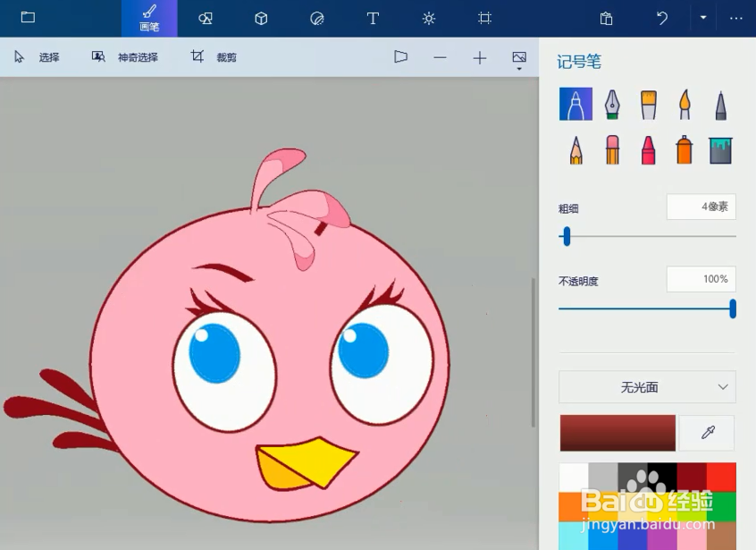Viewport: 756px width, 550px height.
Task: Pick the light cyan color swatch
Action: tap(574, 536)
